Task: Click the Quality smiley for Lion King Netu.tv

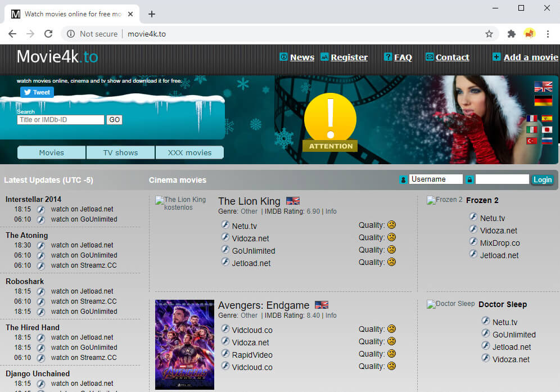Action: (x=392, y=225)
